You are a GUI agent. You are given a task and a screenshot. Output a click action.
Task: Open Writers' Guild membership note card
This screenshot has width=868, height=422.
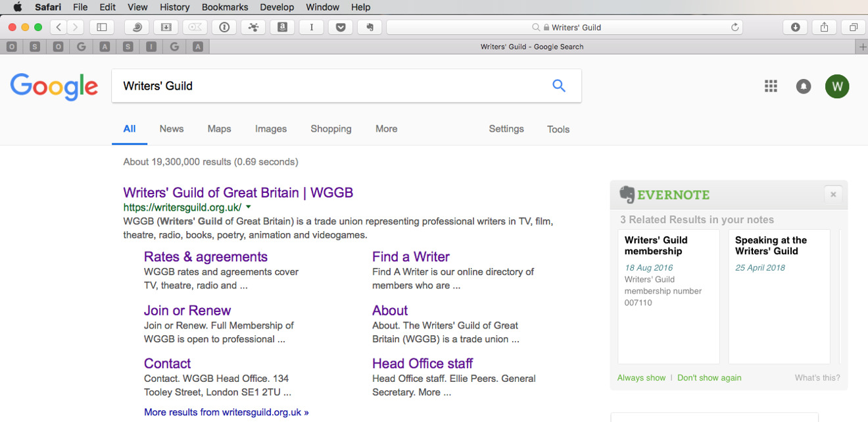(x=669, y=296)
